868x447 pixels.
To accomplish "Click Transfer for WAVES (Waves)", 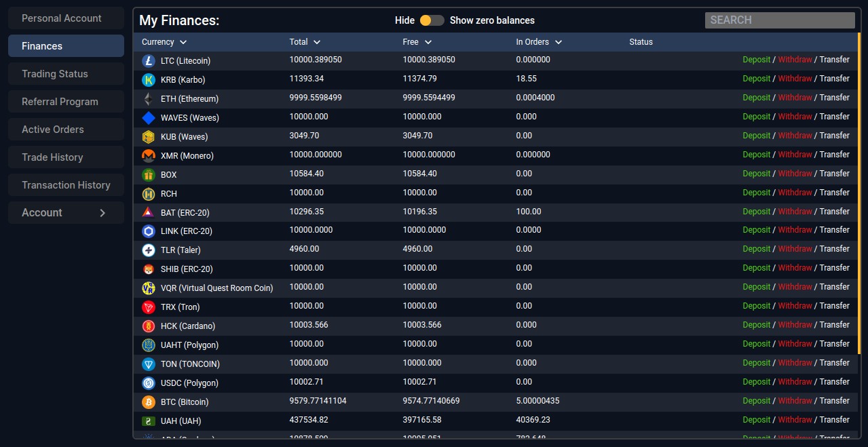I will tap(834, 117).
